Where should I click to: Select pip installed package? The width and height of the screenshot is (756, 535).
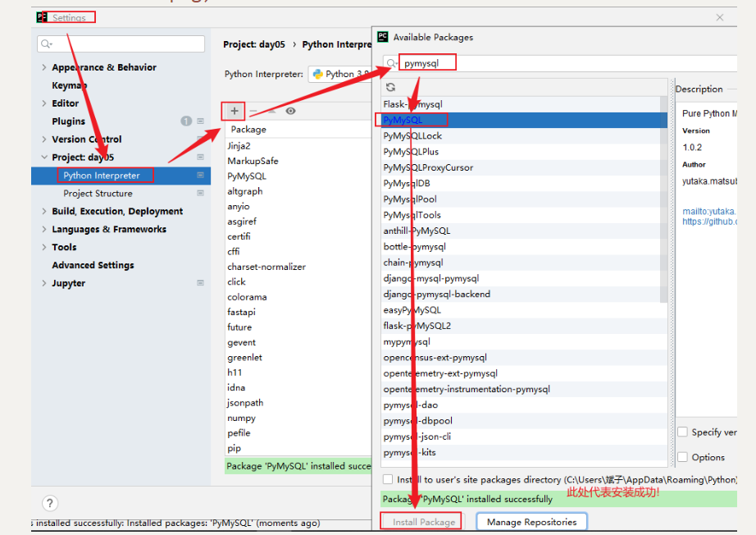298,448
